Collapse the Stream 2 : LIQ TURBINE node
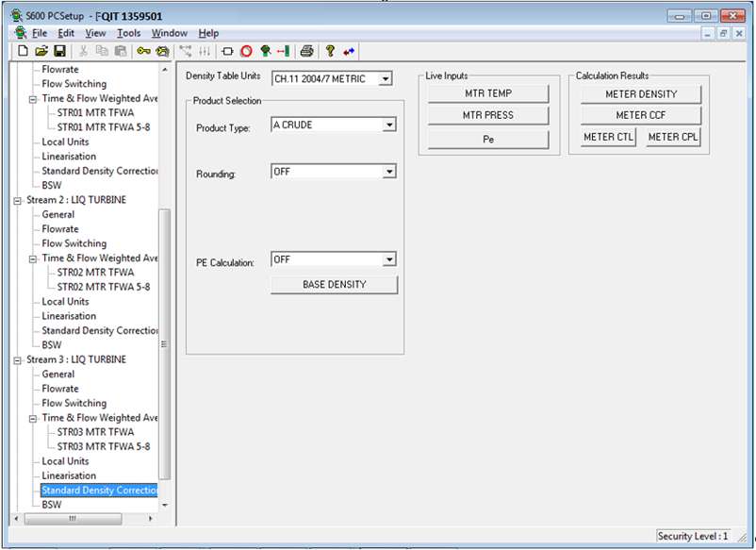Screen dimensions: 756x550 (x=17, y=200)
